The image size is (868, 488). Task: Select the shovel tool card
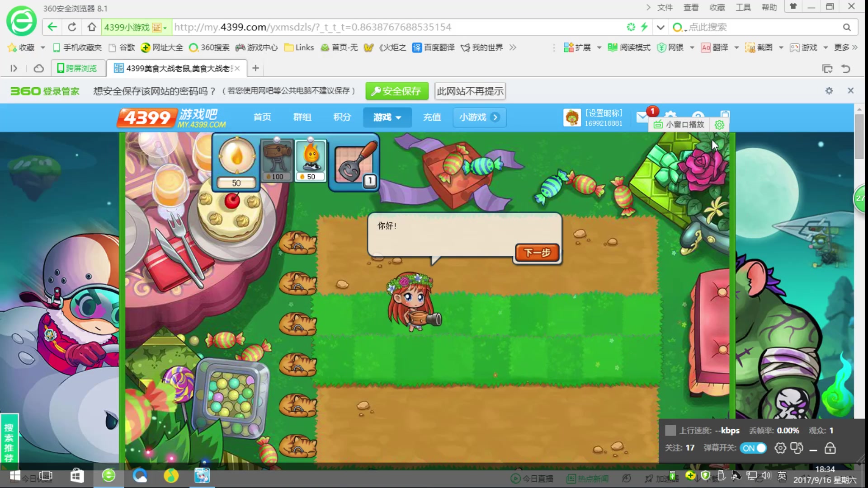(354, 163)
